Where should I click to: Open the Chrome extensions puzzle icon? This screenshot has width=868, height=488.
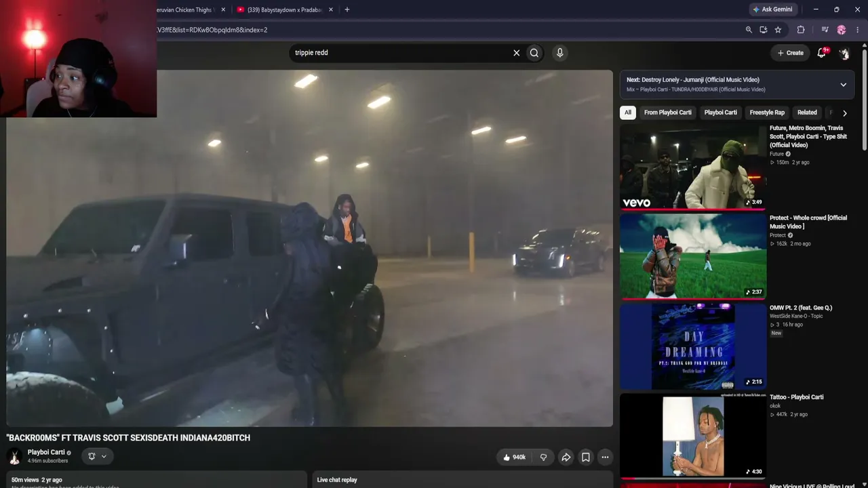(801, 30)
